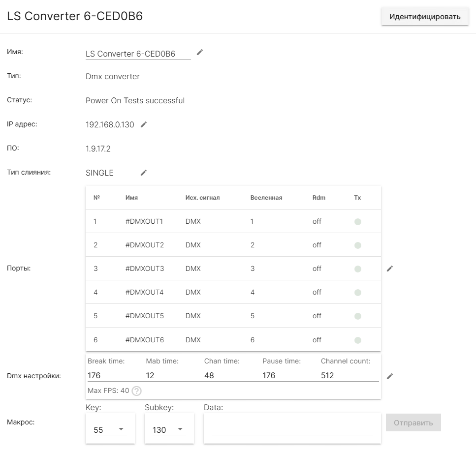This screenshot has width=476, height=450.
Task: Click the Идентифицировать button
Action: 425,16
